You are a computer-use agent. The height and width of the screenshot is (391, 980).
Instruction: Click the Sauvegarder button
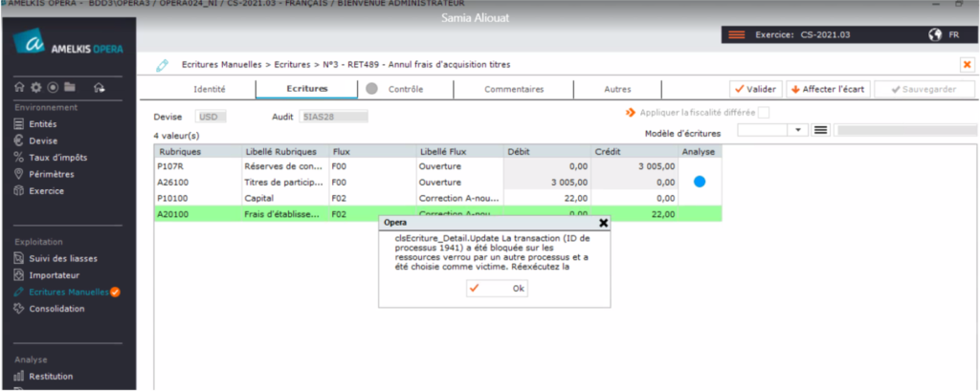924,89
